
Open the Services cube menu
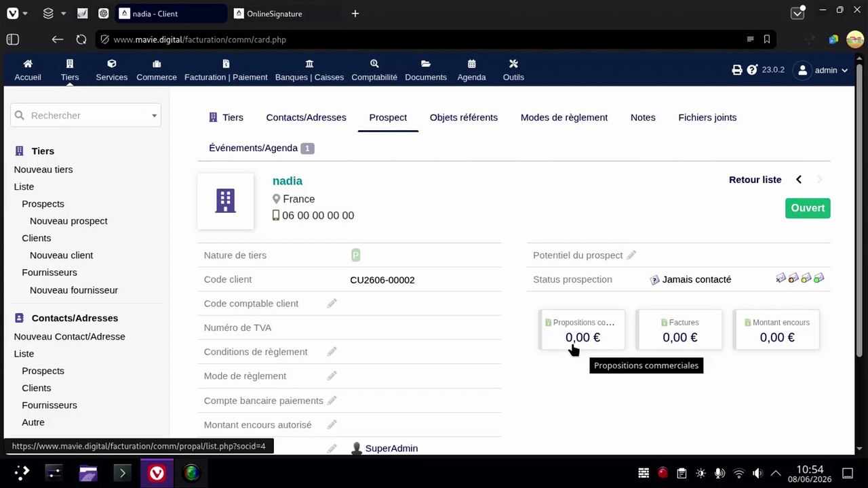point(112,70)
